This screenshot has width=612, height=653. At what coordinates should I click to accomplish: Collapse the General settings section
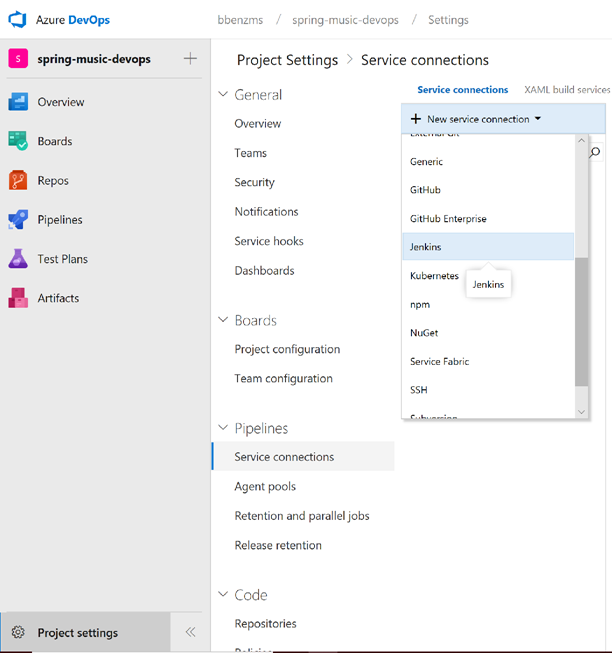tap(223, 94)
